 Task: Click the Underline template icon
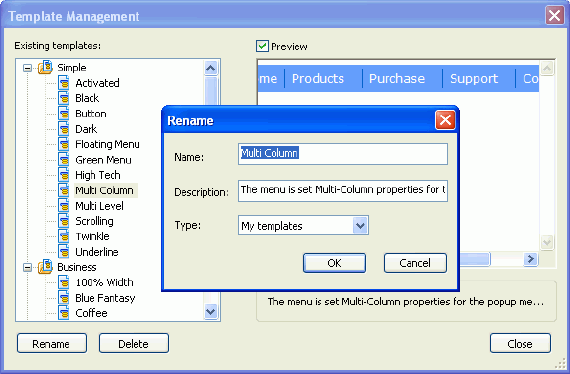64,252
